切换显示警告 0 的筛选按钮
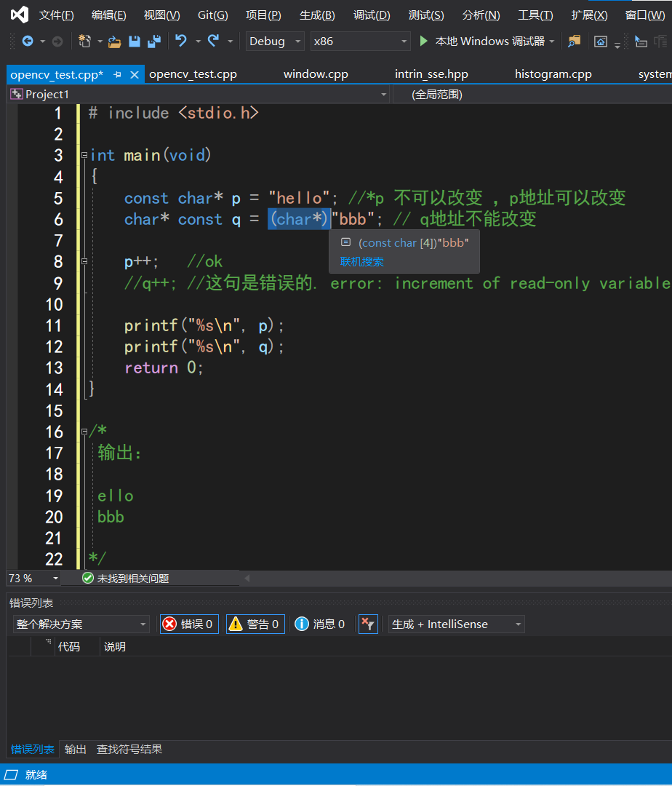The image size is (672, 786). [255, 624]
